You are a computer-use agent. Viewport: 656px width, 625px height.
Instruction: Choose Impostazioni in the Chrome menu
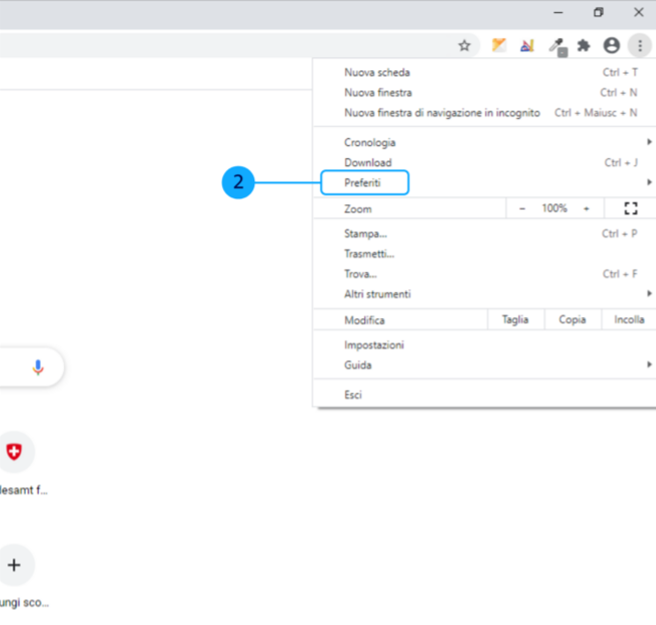(374, 345)
